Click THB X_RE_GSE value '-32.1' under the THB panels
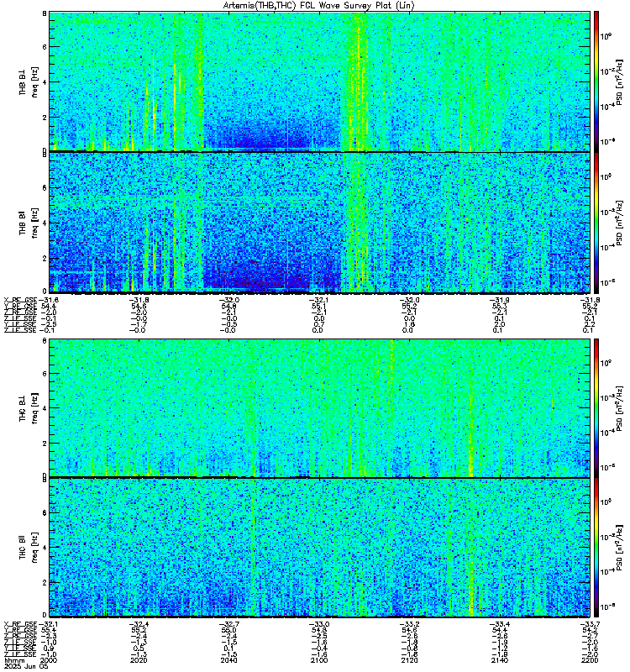 tap(319, 300)
